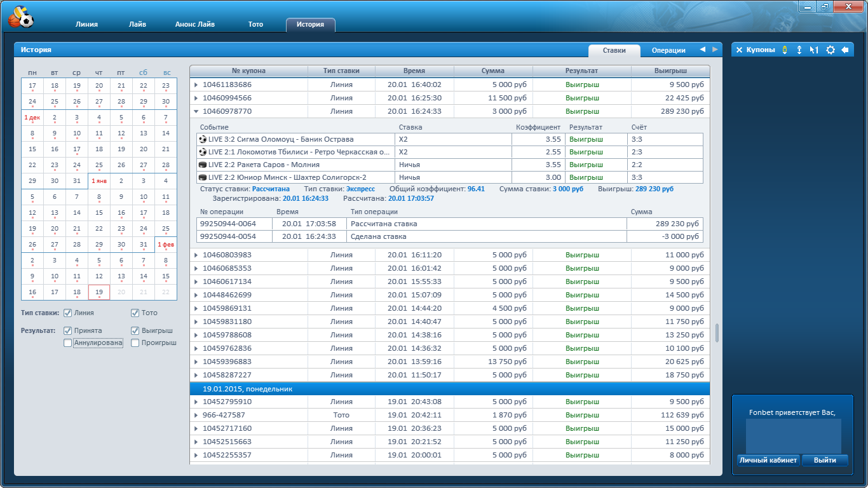Open the Операции tab
Viewport: 868px width, 488px height.
(668, 50)
